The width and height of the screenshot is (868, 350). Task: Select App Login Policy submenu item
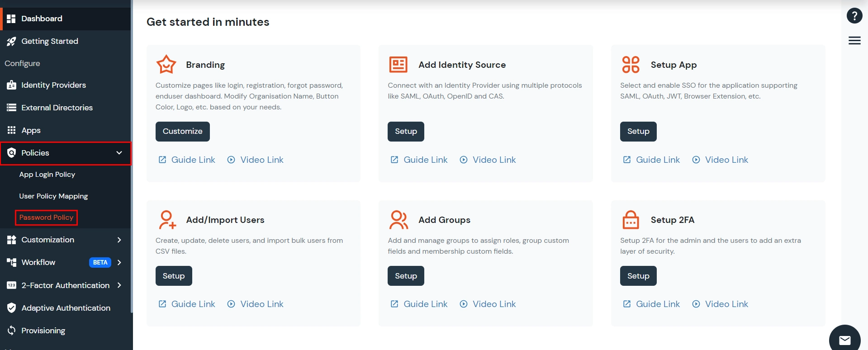[x=47, y=175]
